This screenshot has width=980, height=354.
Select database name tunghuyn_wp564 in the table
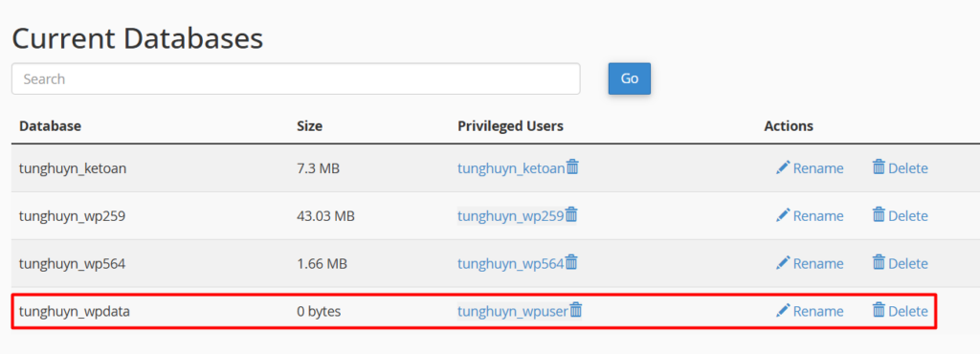pos(72,263)
